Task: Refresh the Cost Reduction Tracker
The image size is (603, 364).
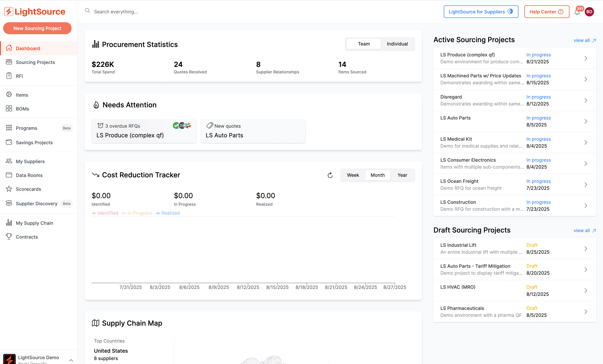Action: click(330, 175)
